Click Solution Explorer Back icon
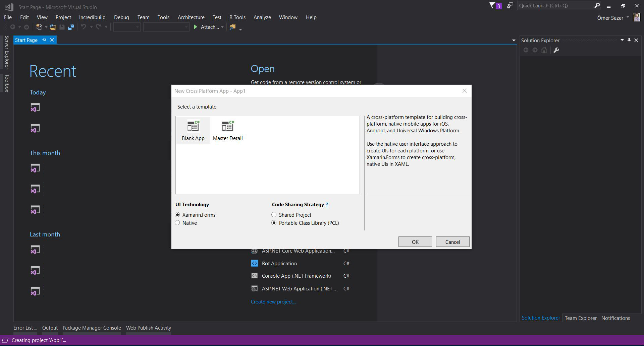Screen dimensions: 644x346 click(526, 50)
